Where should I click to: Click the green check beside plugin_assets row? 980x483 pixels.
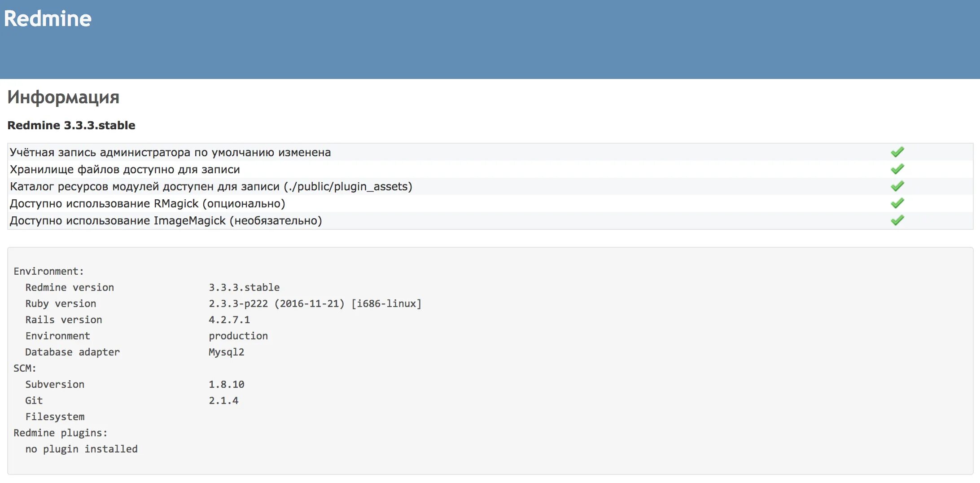coord(897,186)
